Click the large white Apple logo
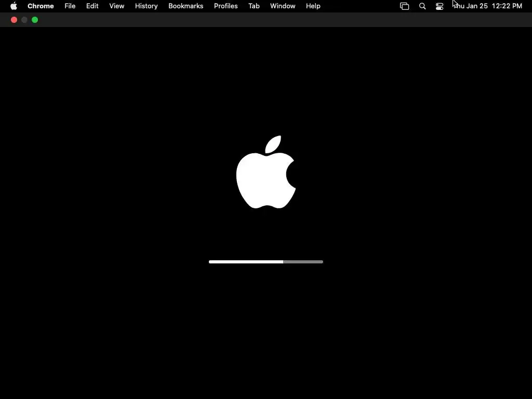The image size is (532, 399). pos(266,172)
